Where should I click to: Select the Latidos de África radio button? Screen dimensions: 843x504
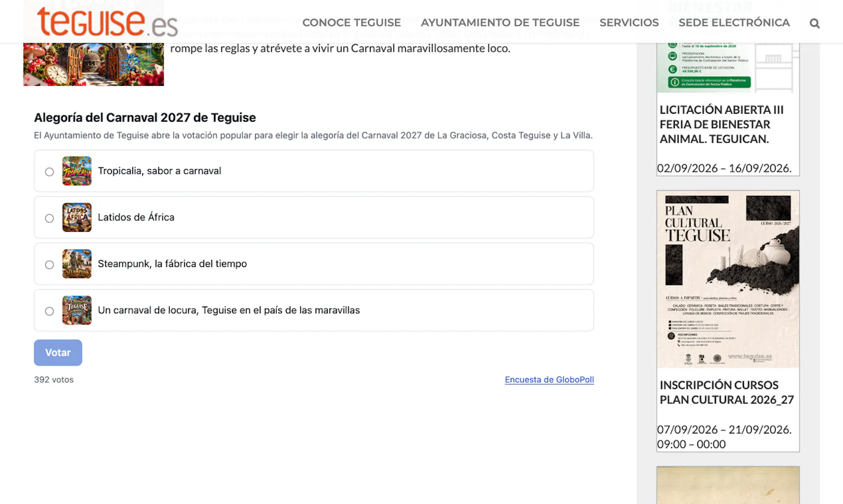click(50, 218)
